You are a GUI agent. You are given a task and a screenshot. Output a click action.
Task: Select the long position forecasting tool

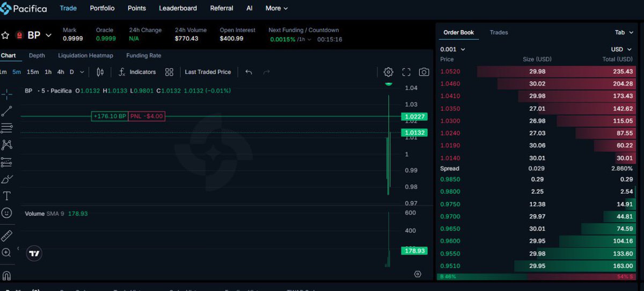coord(7,162)
